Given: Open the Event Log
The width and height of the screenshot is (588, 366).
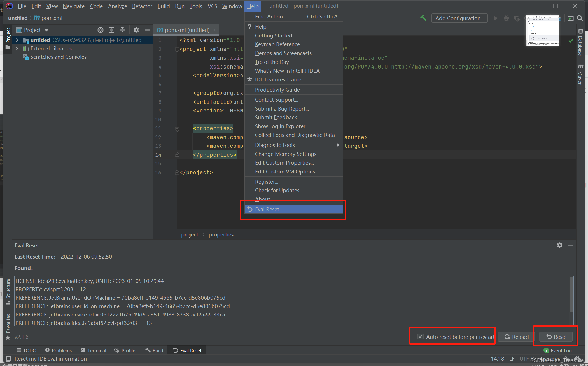Looking at the screenshot, I should [558, 350].
